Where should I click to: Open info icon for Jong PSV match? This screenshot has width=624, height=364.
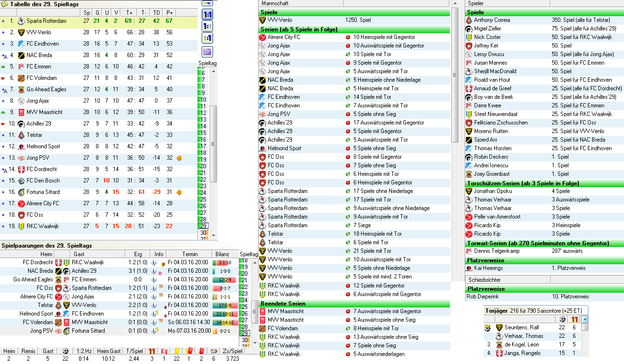pos(154,331)
